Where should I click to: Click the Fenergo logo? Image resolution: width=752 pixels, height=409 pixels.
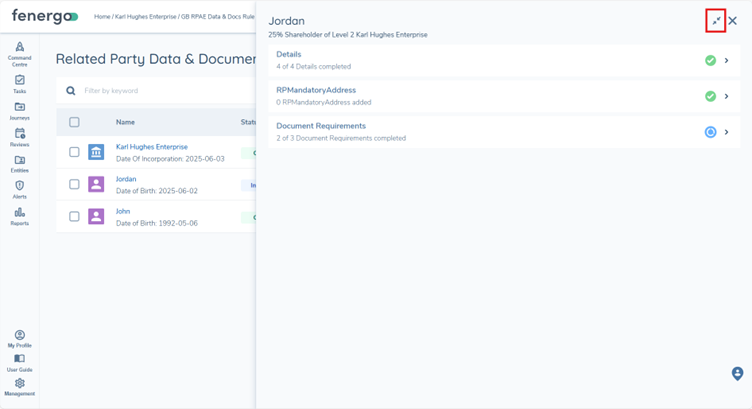[45, 16]
